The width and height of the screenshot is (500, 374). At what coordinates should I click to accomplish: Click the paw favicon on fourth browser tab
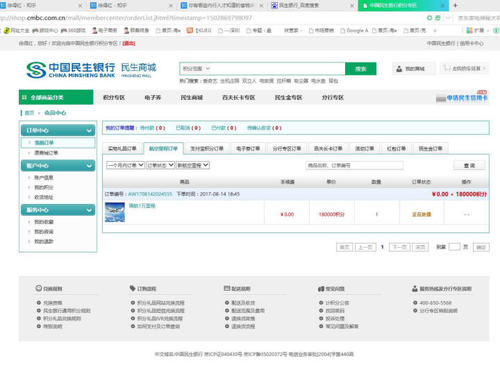tap(274, 5)
